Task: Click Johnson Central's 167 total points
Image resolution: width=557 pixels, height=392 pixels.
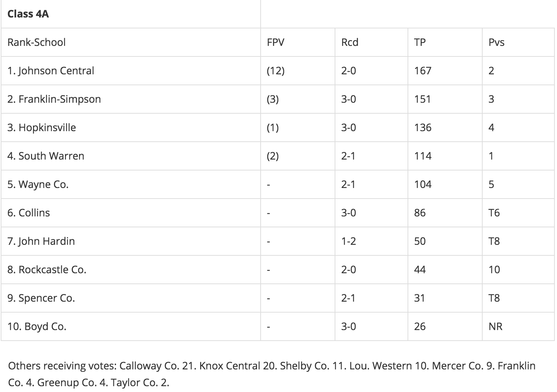Action: (x=423, y=71)
